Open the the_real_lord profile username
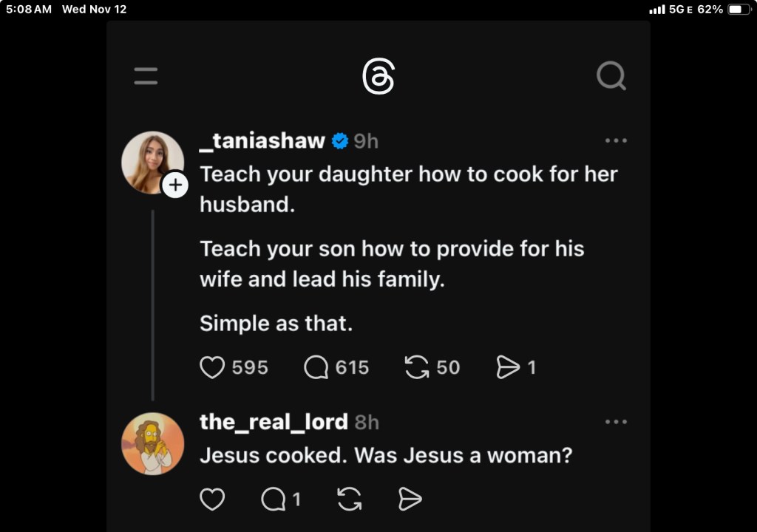This screenshot has width=757, height=532. 274,422
